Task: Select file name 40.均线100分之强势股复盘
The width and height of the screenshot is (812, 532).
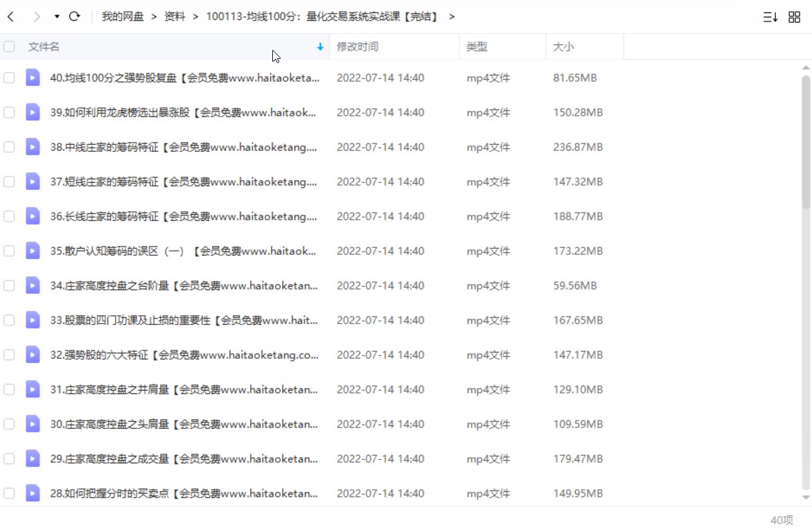Action: pos(185,78)
